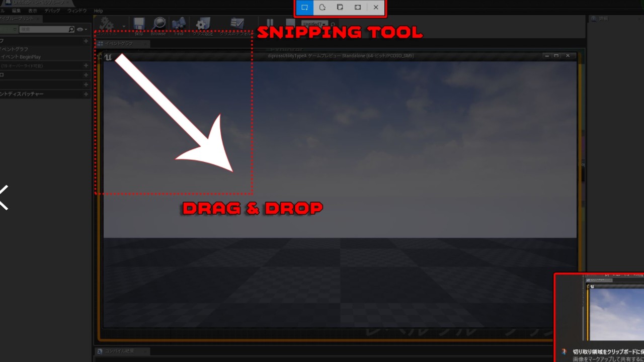Choose the freeform snip mode
644x362 pixels.
coord(323,8)
